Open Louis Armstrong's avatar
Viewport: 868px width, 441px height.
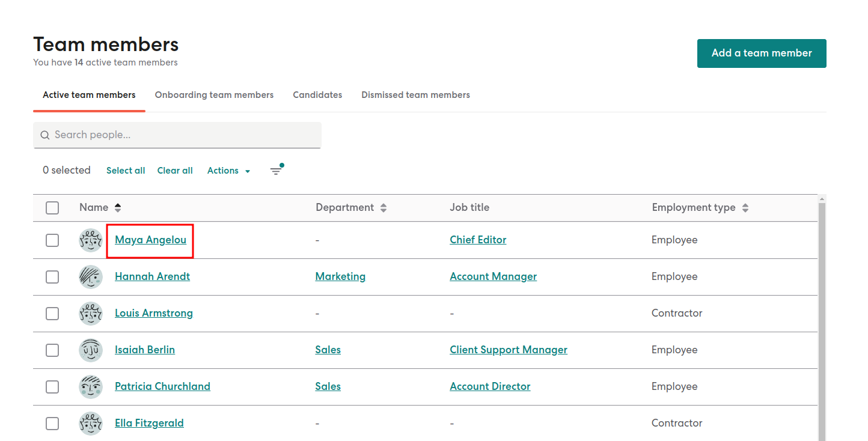tap(91, 314)
